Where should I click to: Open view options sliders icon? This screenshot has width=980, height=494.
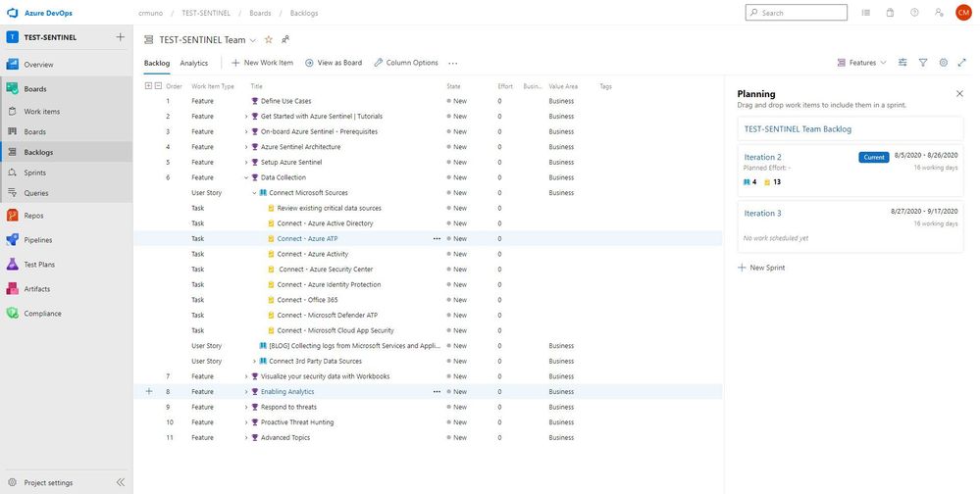903,63
